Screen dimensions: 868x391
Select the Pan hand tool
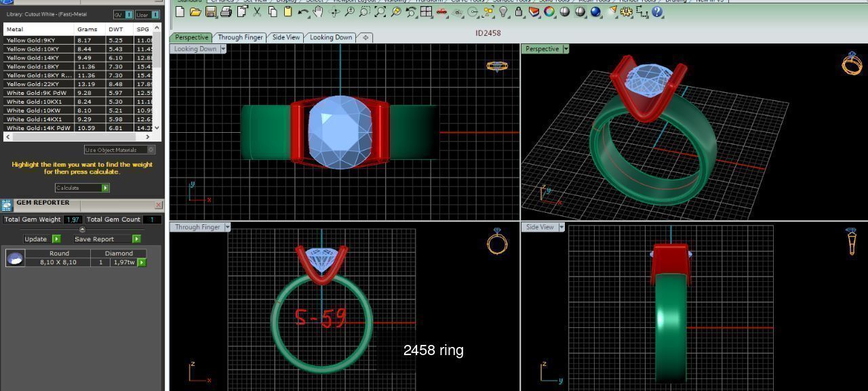[x=317, y=12]
